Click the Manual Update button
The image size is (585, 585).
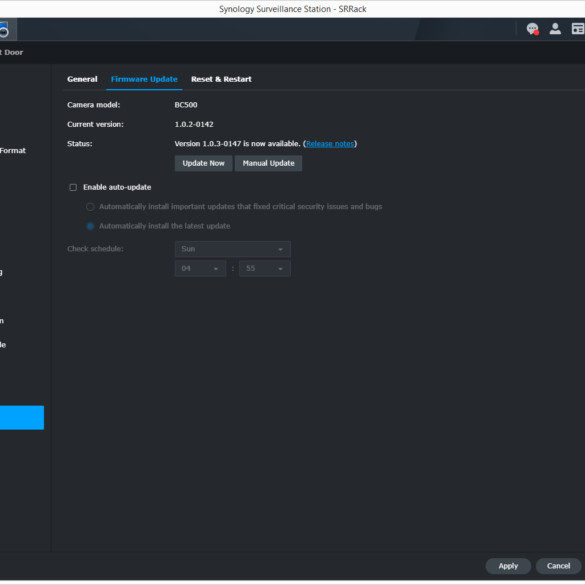(269, 163)
